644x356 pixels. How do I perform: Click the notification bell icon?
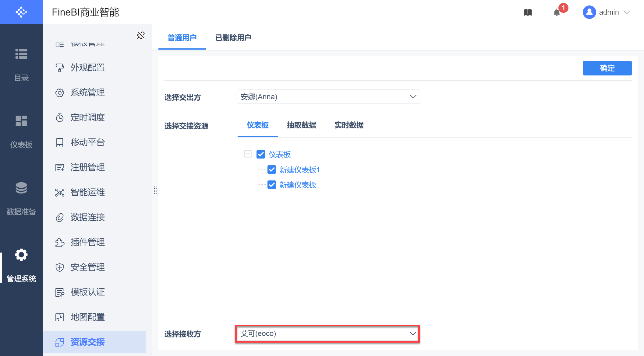[x=557, y=12]
